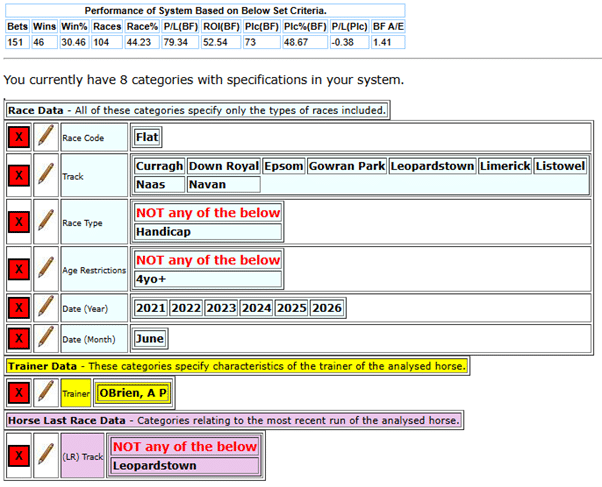Remove the Trainer category red X
602x487 pixels.
pos(19,393)
